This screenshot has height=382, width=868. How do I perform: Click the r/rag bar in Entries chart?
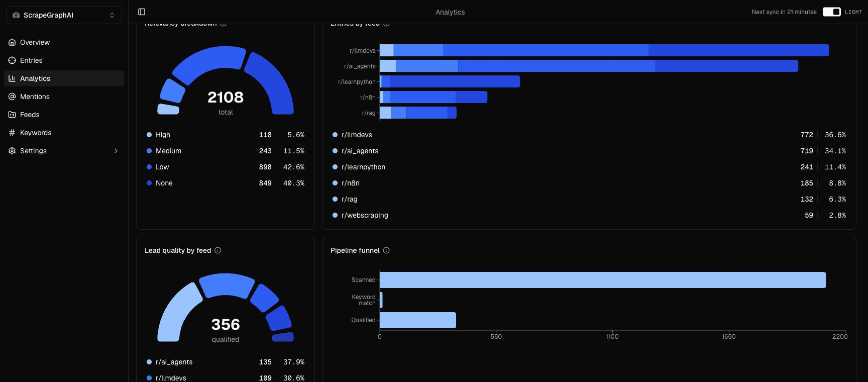418,113
